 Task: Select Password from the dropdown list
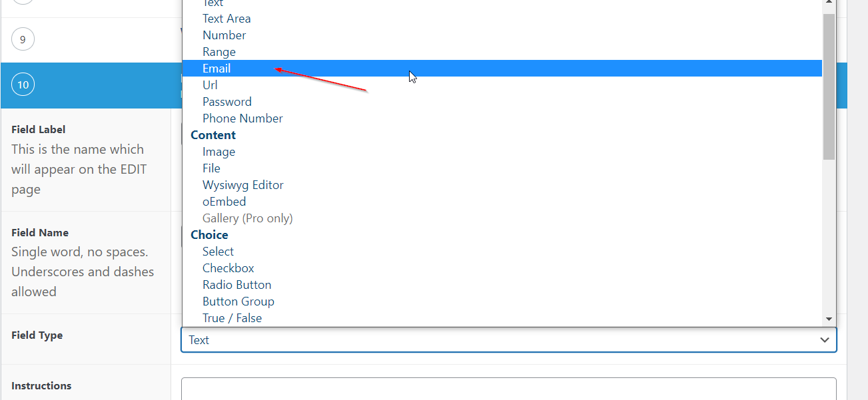pyautogui.click(x=227, y=102)
